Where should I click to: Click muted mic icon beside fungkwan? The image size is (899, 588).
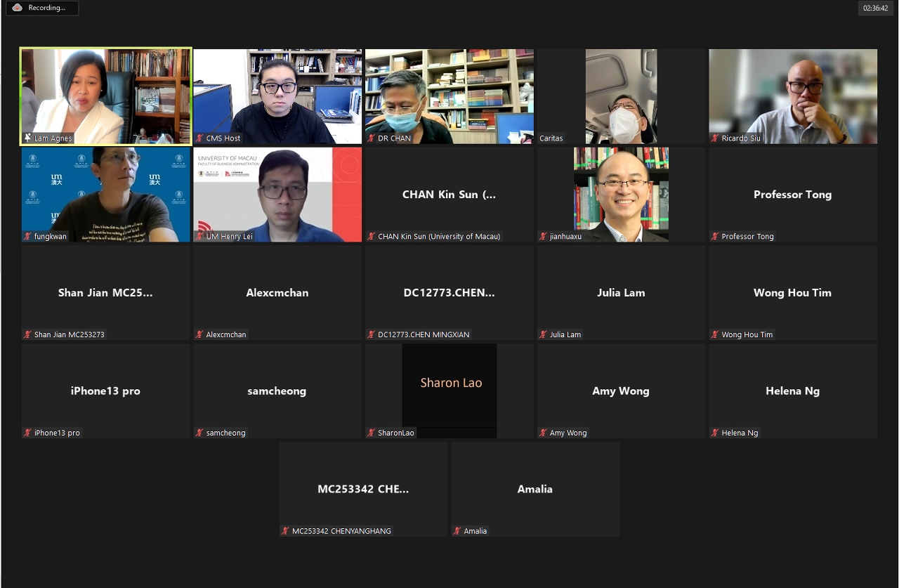27,237
